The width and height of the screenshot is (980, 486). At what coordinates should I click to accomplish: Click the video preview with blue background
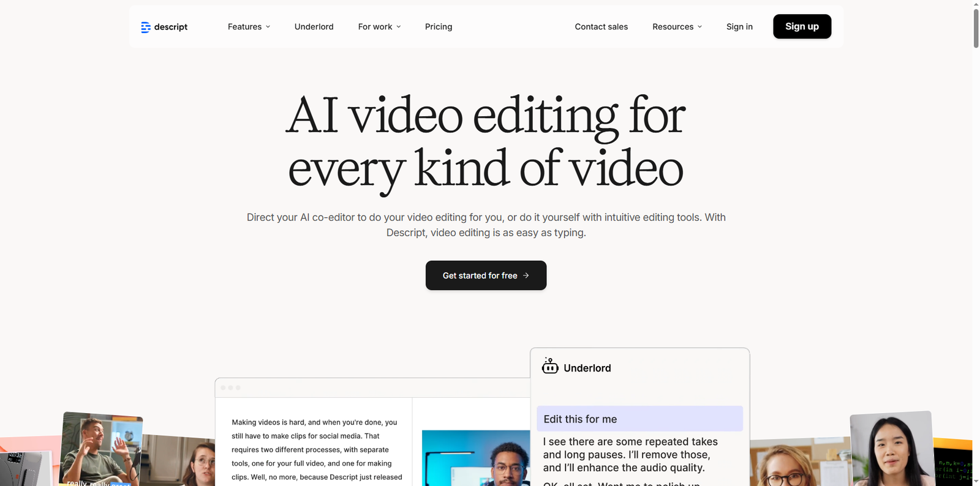pos(476,458)
